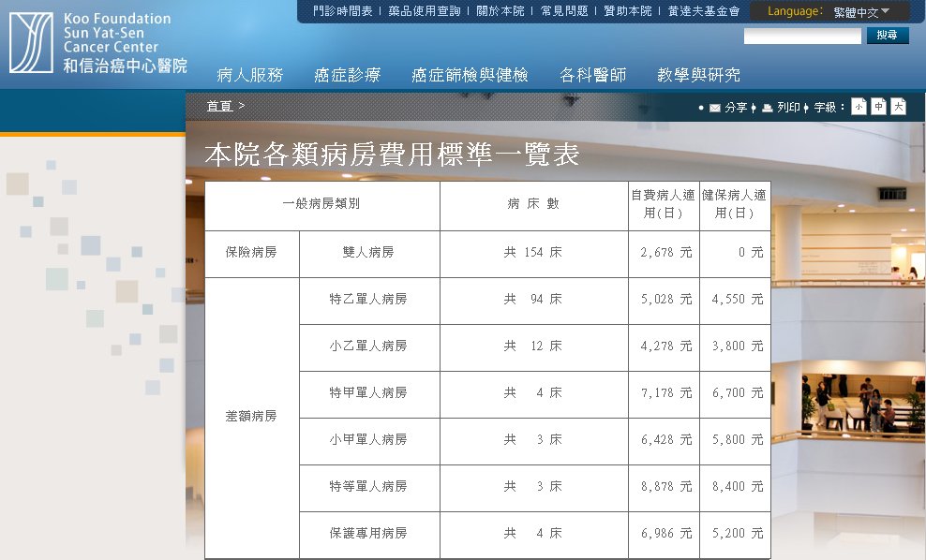Viewport: 926px width, 560px height.
Task: Click the 6,428 元 cell
Action: (664, 441)
